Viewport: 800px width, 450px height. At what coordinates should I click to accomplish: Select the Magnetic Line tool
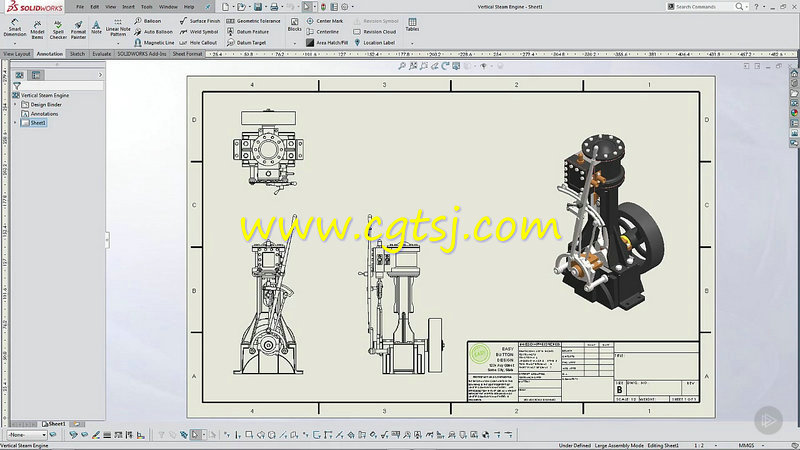(154, 43)
